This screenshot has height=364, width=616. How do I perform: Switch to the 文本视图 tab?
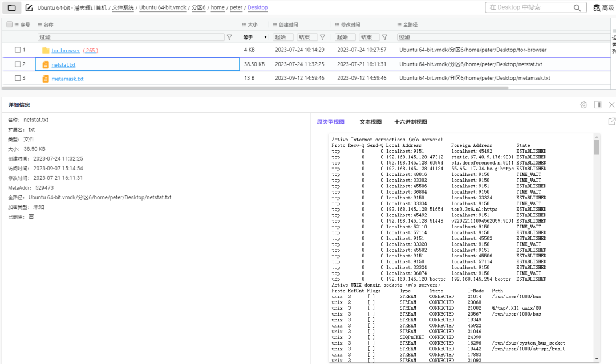coord(371,121)
